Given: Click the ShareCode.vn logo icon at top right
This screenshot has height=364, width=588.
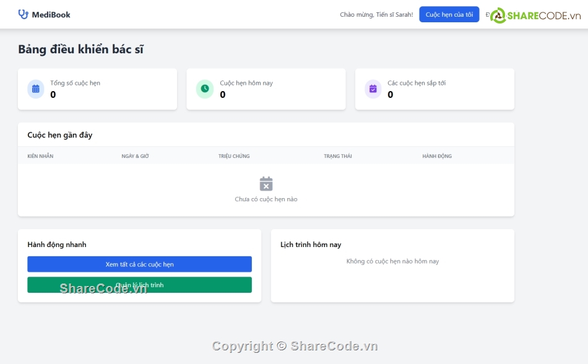Looking at the screenshot, I should coord(498,15).
